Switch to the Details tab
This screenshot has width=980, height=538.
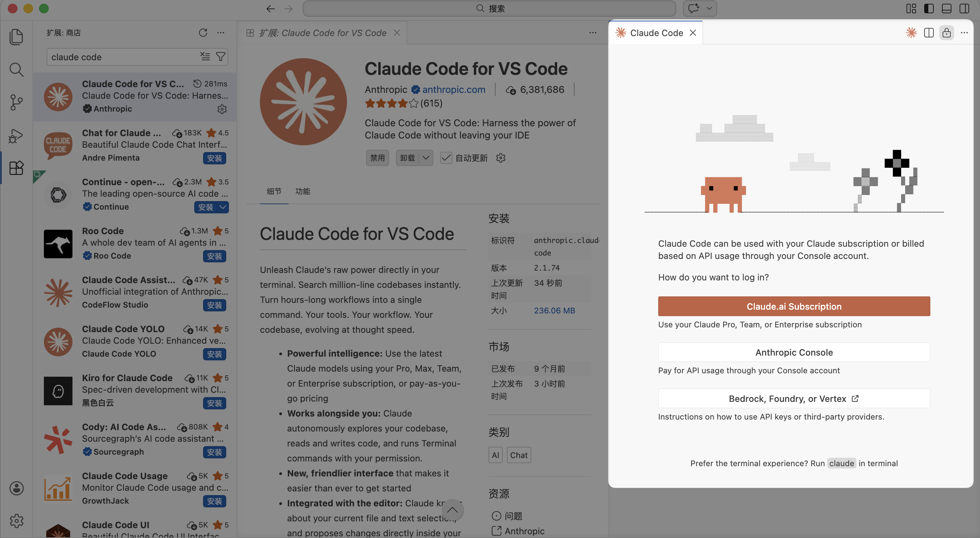274,191
